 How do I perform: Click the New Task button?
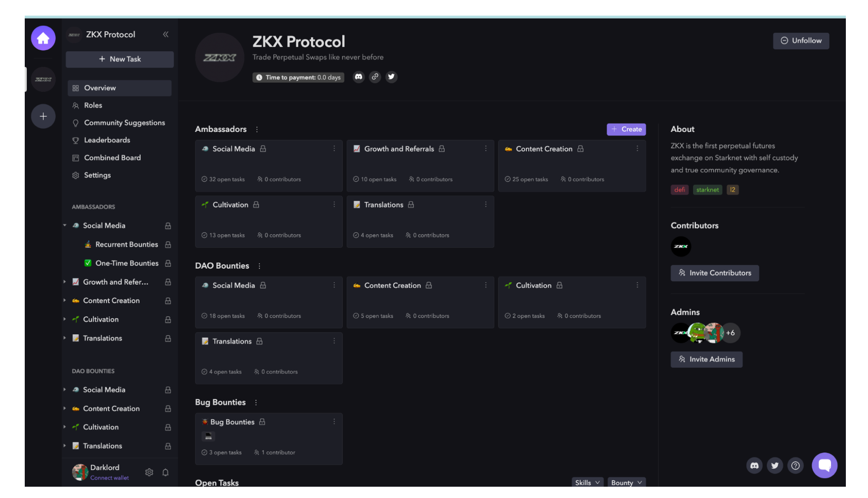pyautogui.click(x=119, y=59)
